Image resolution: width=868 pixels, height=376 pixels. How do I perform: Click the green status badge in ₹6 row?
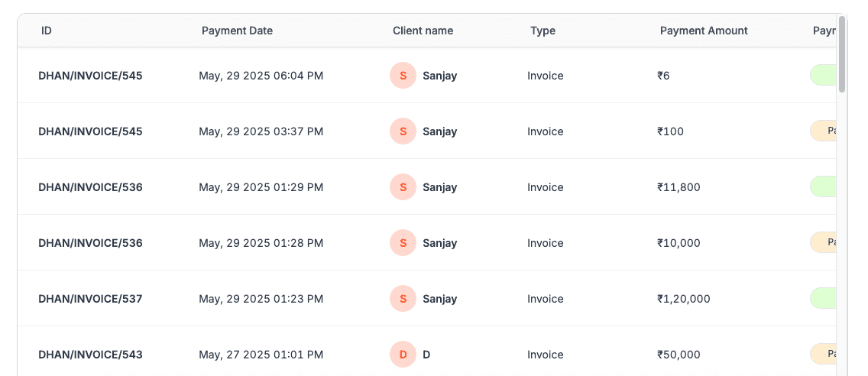[823, 76]
